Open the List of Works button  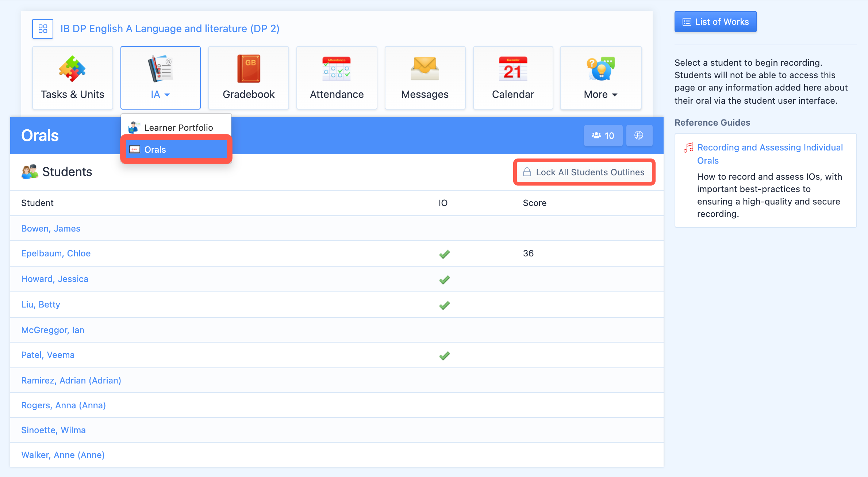(x=715, y=22)
